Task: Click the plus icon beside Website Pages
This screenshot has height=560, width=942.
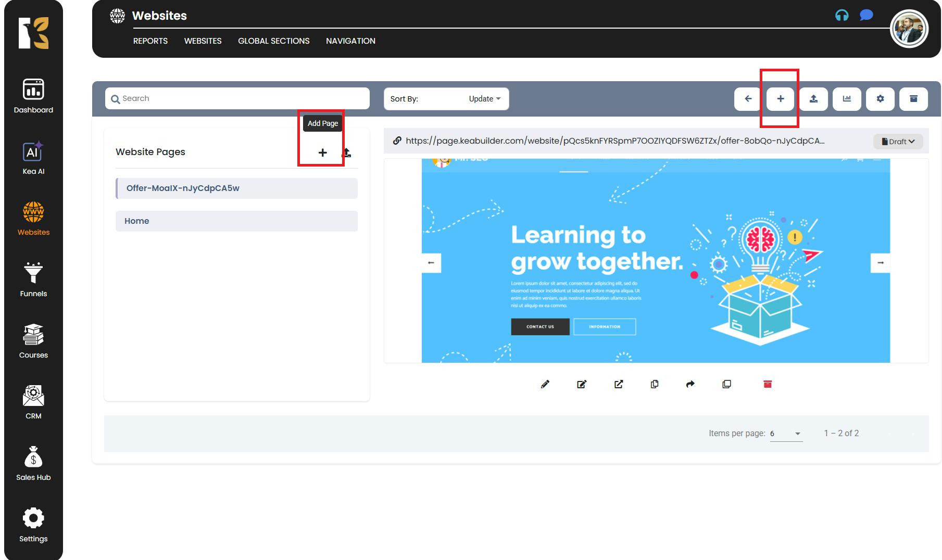Action: (x=322, y=152)
